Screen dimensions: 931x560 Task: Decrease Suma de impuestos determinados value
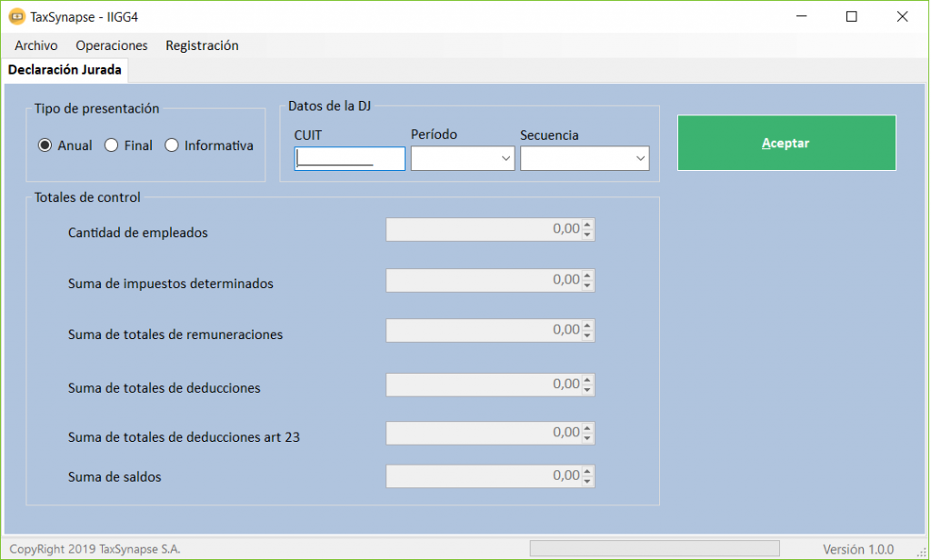pos(587,285)
